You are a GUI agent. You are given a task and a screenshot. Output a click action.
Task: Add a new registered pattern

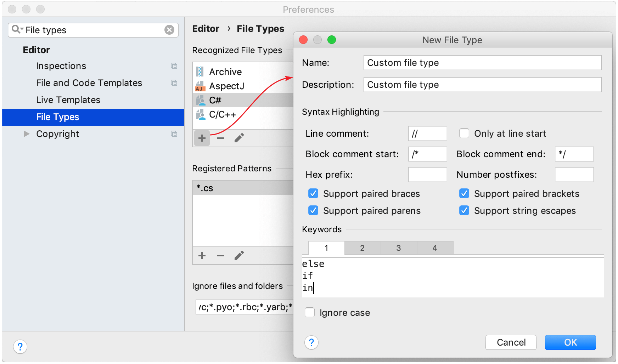[x=202, y=256]
